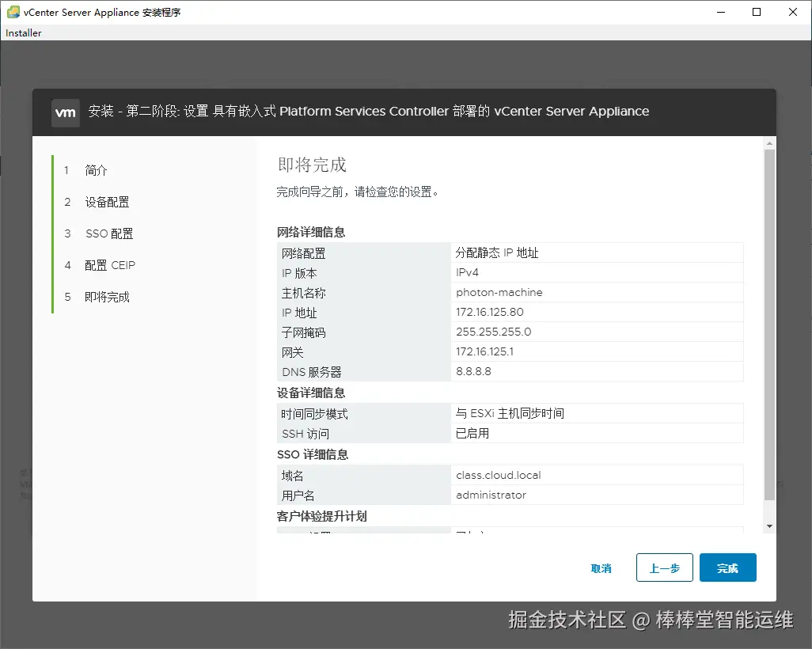
Task: Click the username value administrator
Action: point(491,495)
